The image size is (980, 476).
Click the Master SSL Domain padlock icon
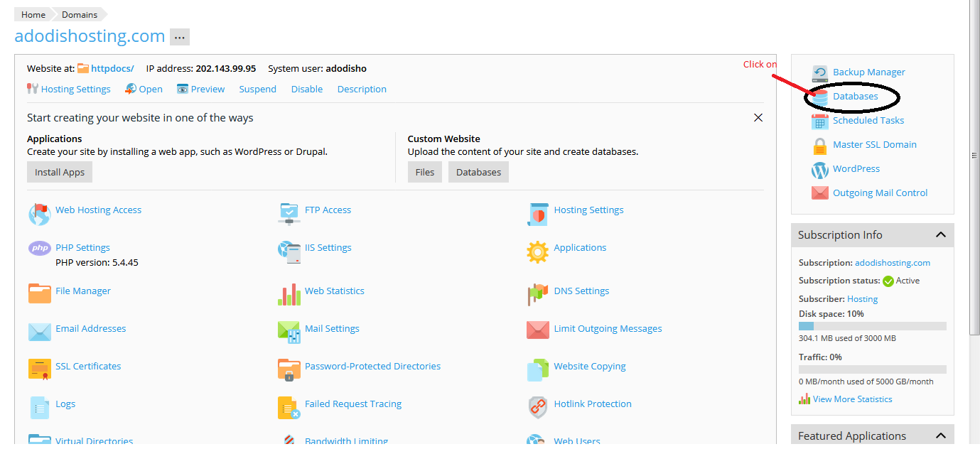[x=819, y=145]
